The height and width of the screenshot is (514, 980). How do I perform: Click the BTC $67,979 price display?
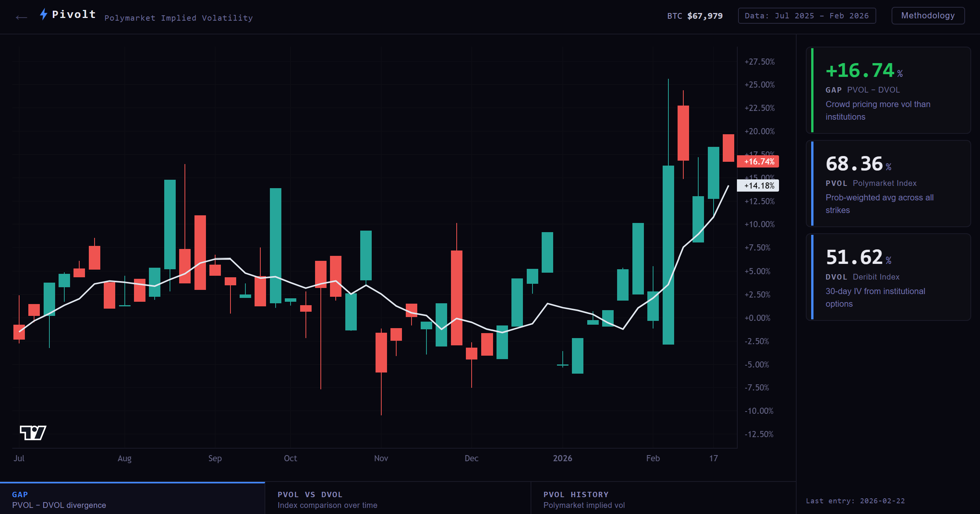click(694, 16)
